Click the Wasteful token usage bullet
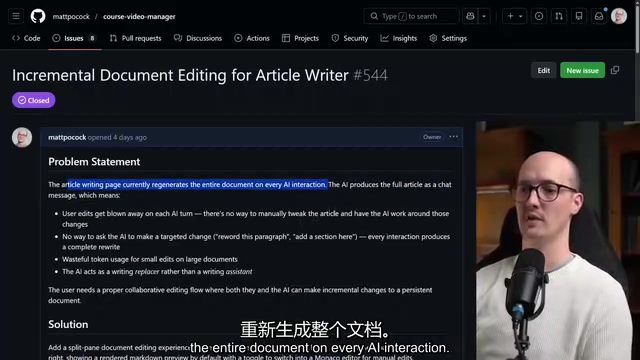The width and height of the screenshot is (640, 360). (x=150, y=259)
